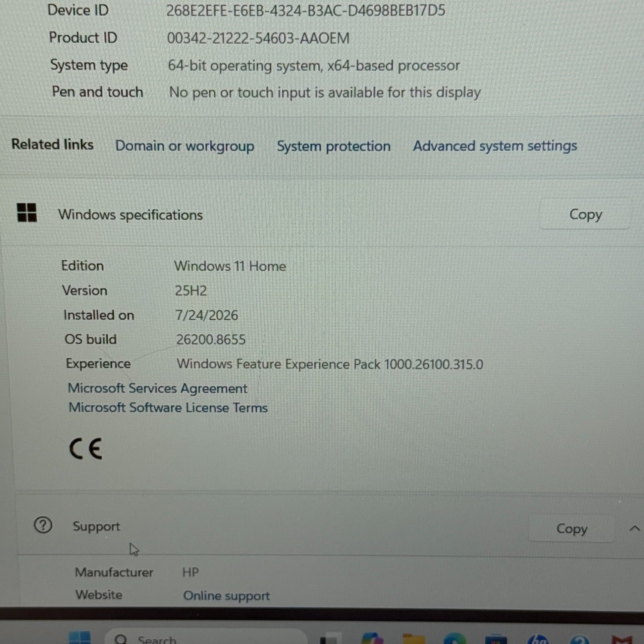644x644 pixels.
Task: Click the 'OS build' label
Action: 91,339
